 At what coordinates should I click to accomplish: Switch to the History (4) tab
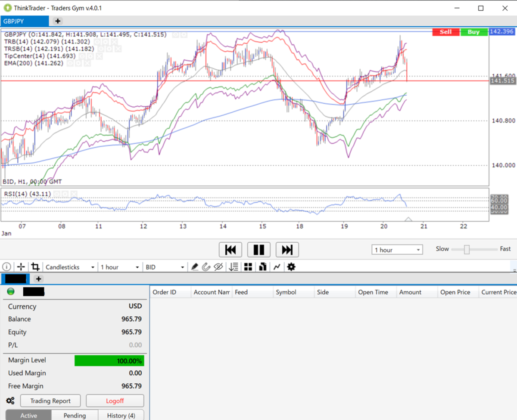(121, 415)
